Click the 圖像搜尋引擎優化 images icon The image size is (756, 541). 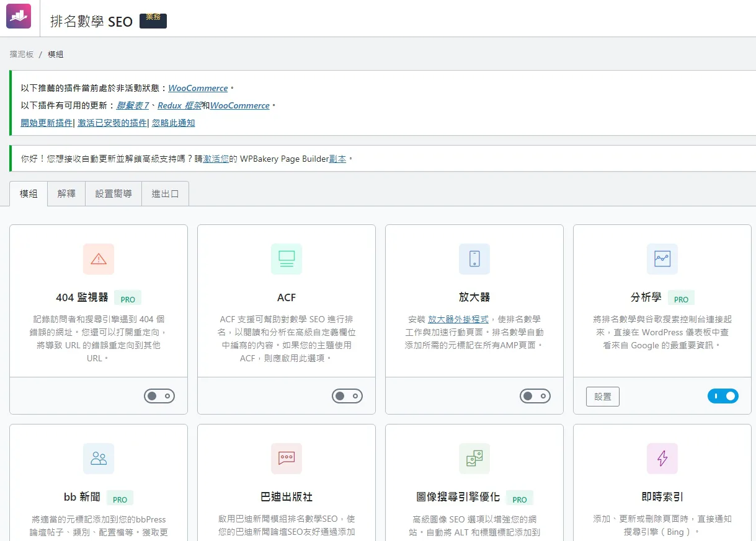pyautogui.click(x=474, y=459)
